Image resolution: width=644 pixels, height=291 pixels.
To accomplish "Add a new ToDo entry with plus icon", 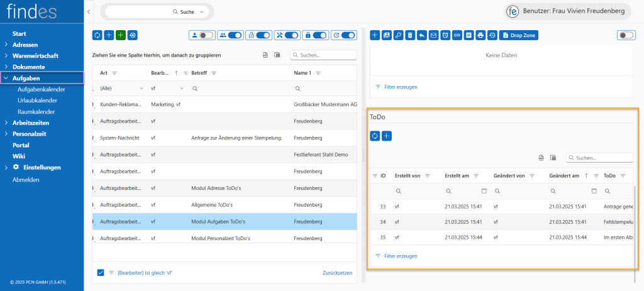I will point(387,136).
